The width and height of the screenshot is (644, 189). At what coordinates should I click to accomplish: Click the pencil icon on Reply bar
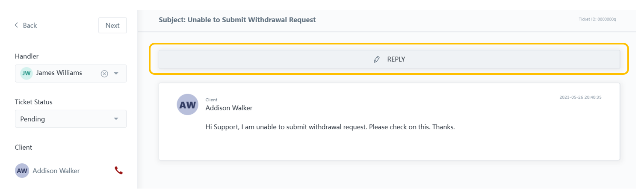point(376,59)
